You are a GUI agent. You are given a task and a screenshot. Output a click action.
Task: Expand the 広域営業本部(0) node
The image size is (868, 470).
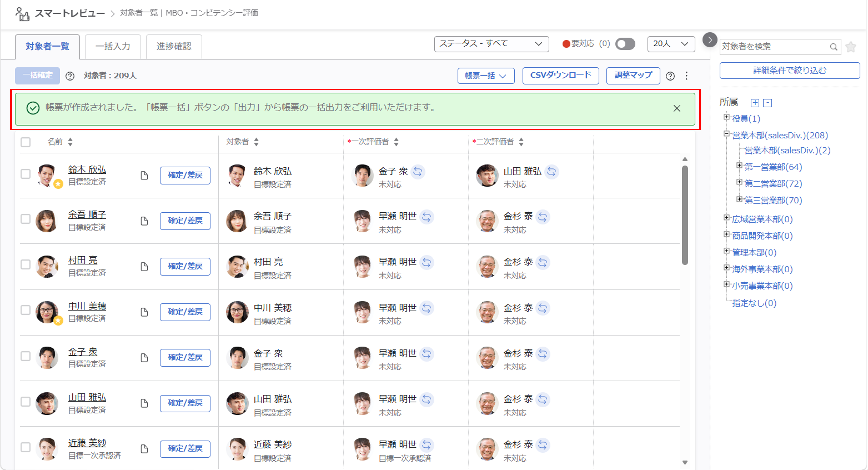pyautogui.click(x=726, y=218)
